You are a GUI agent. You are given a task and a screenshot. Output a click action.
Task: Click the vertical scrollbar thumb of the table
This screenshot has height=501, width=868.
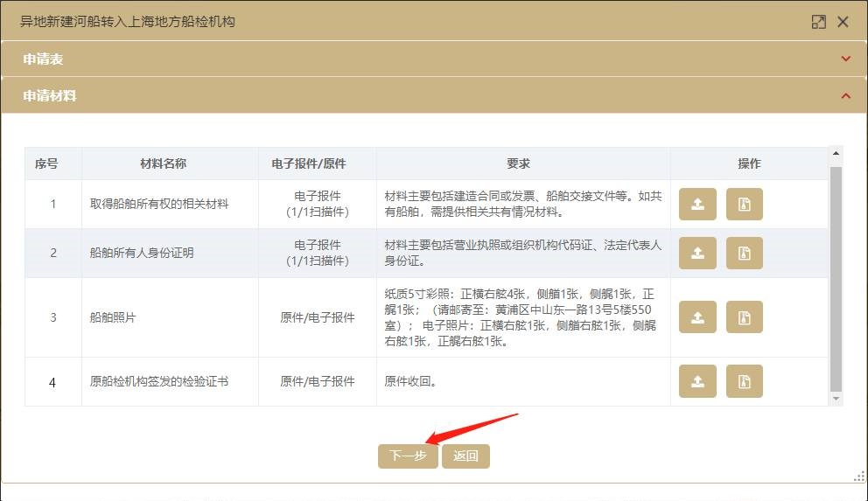click(x=836, y=279)
